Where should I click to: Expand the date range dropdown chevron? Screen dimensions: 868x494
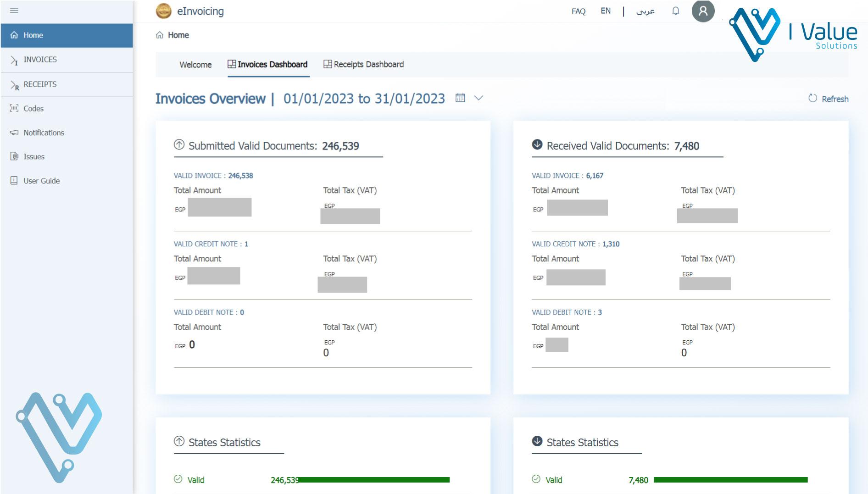pos(479,98)
